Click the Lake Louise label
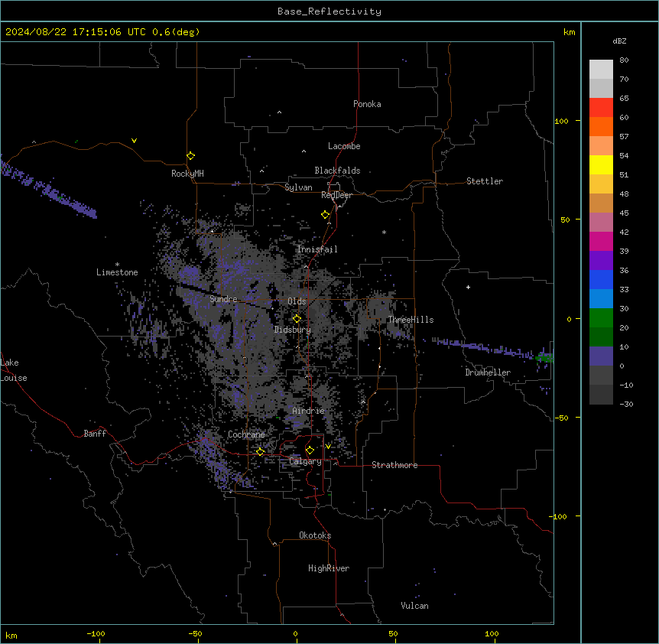Image resolution: width=659 pixels, height=644 pixels. pos(14,370)
